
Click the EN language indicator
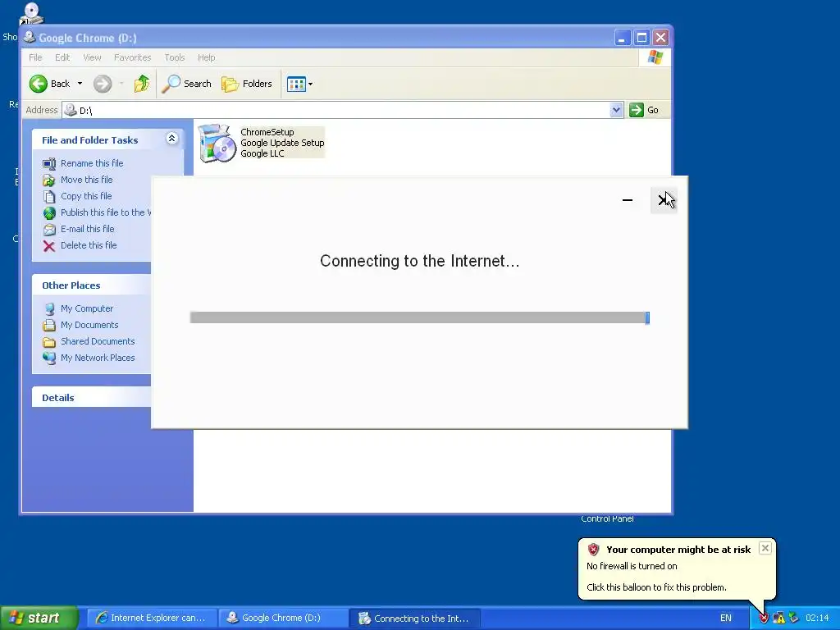coord(726,619)
